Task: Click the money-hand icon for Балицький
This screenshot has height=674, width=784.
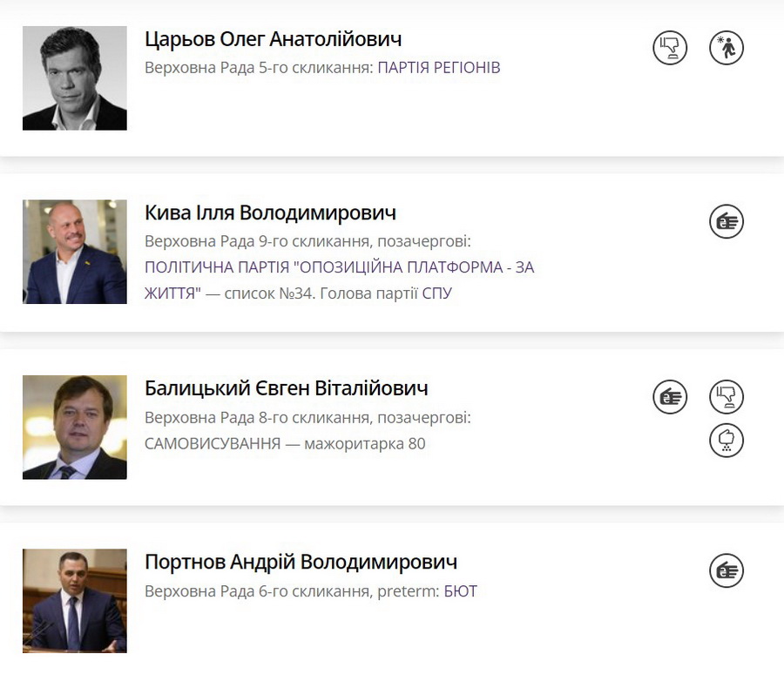Action: 670,397
